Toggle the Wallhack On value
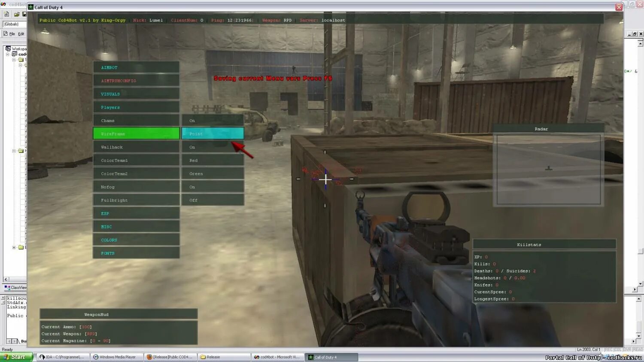The image size is (644, 362). [213, 147]
